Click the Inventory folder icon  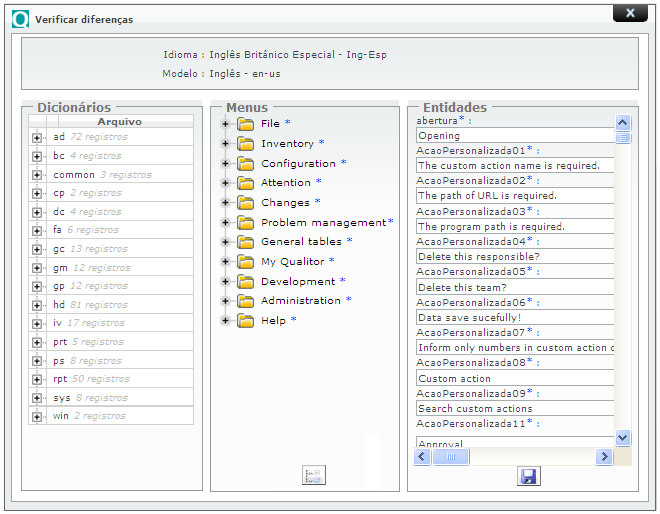coord(246,144)
